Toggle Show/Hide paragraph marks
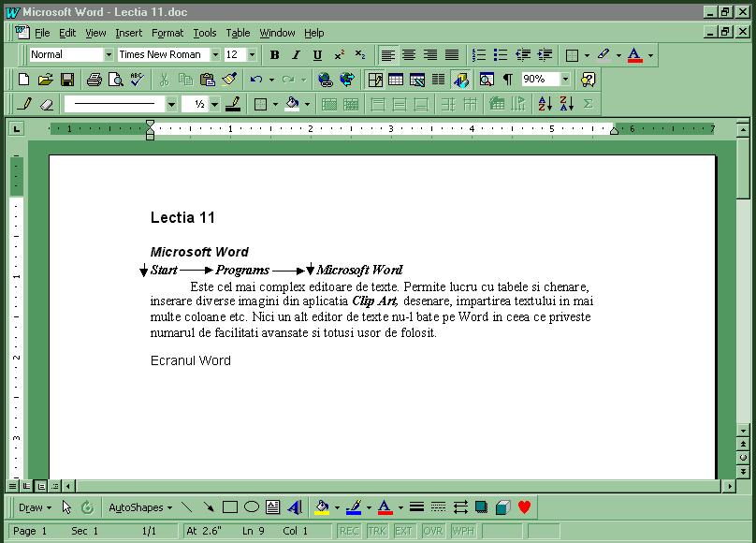Image resolution: width=756 pixels, height=543 pixels. click(508, 79)
